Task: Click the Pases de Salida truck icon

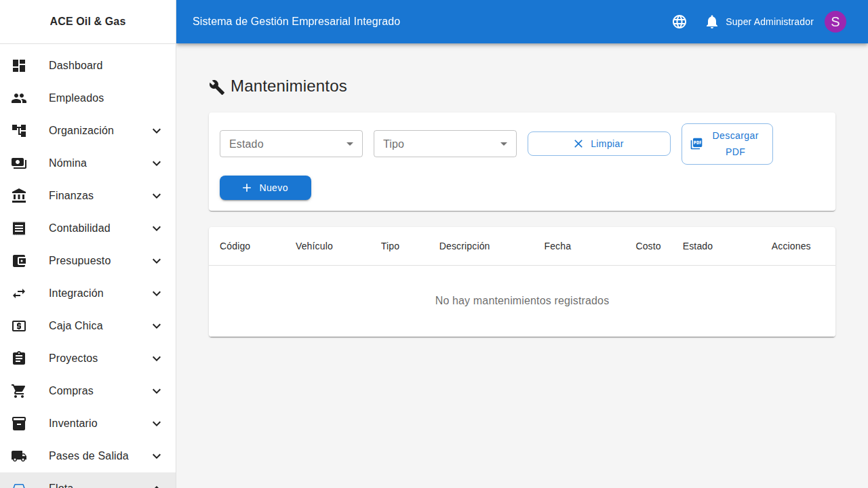Action: [x=19, y=456]
